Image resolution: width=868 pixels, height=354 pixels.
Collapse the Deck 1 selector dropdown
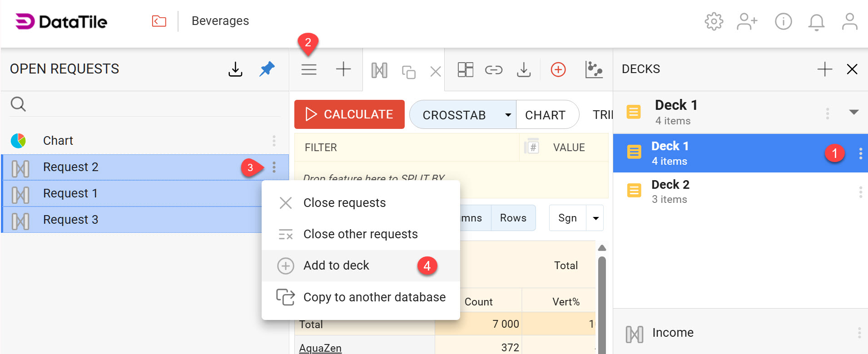pos(853,112)
